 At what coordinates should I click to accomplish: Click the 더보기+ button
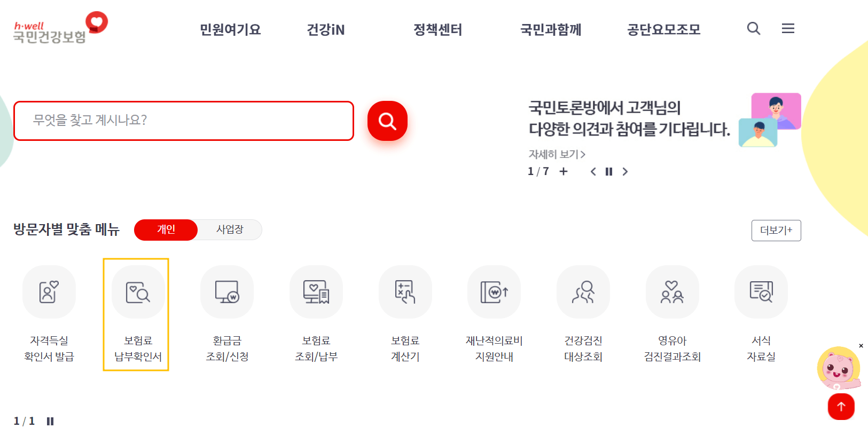point(776,231)
